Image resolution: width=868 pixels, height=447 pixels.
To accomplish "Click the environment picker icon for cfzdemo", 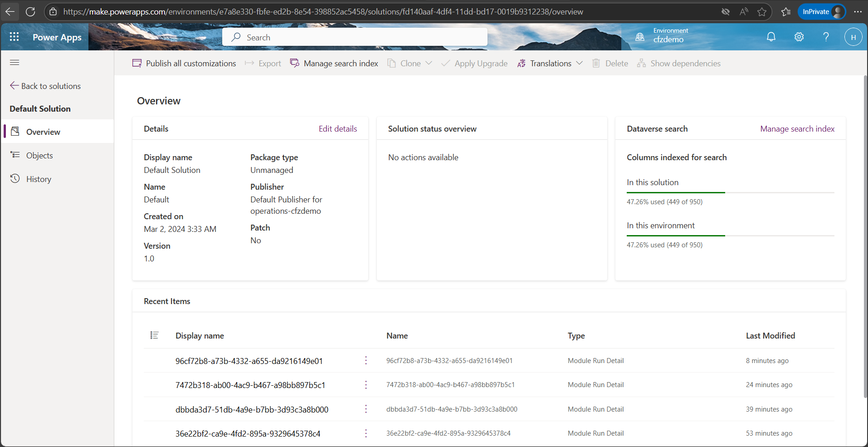I will point(640,37).
